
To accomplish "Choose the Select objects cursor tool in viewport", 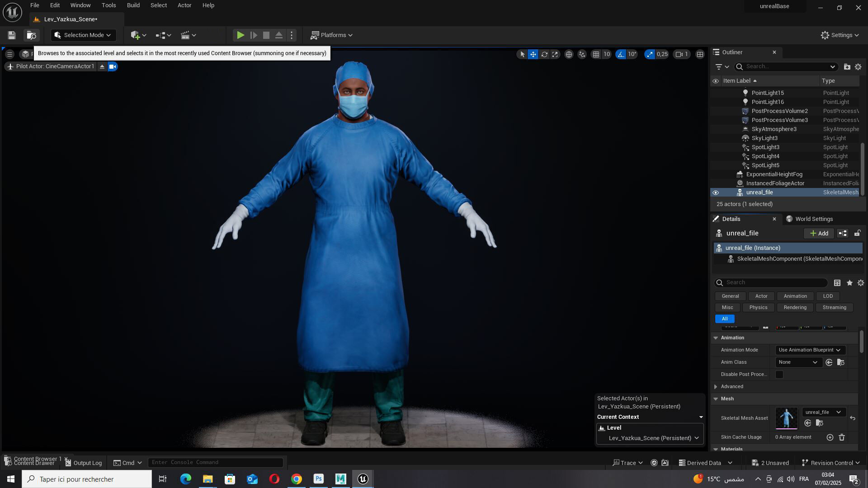I will (522, 54).
